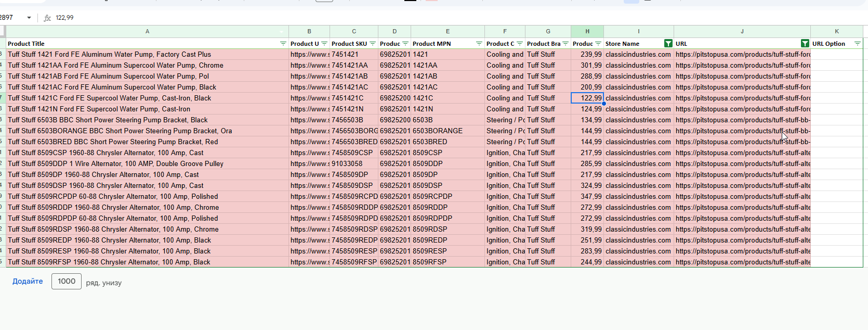The height and width of the screenshot is (330, 868).
Task: Open the pitstopusa URL in the 1421AC row
Action: pyautogui.click(x=742, y=87)
